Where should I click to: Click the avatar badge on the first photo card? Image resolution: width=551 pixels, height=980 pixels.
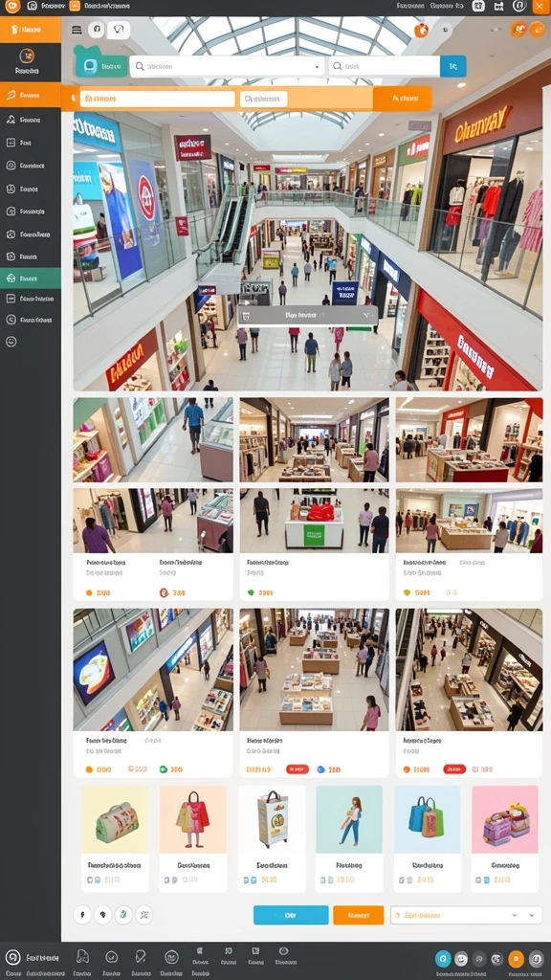[x=164, y=592]
